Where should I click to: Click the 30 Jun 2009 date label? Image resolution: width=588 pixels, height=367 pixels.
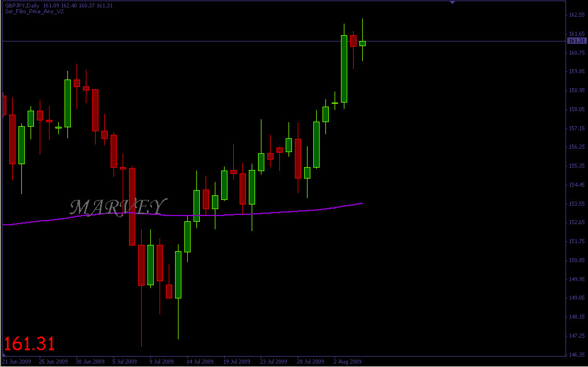pos(90,362)
